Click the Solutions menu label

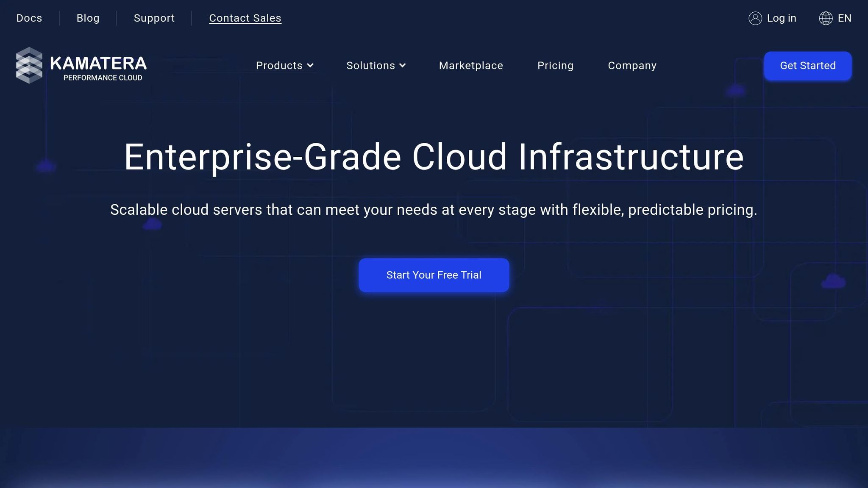tap(370, 66)
